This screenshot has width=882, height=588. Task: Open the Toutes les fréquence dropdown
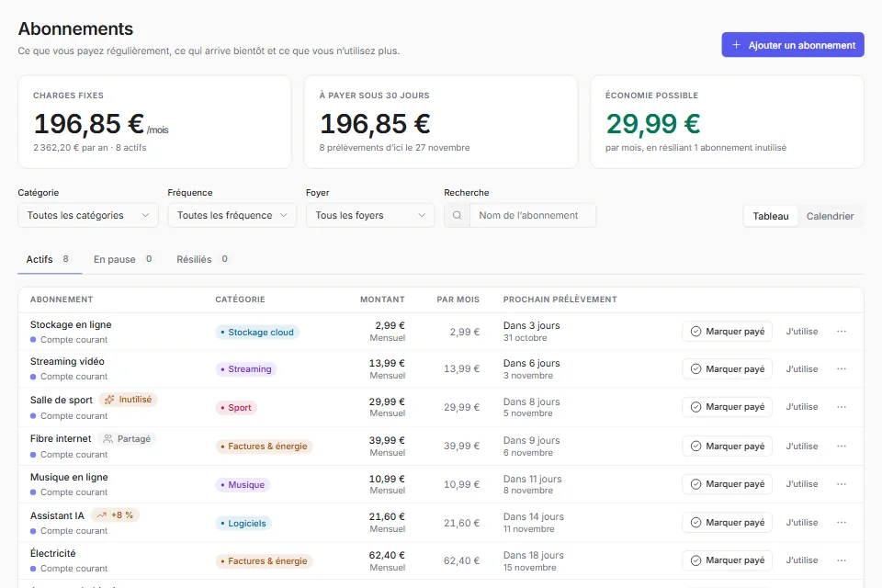[x=232, y=216]
